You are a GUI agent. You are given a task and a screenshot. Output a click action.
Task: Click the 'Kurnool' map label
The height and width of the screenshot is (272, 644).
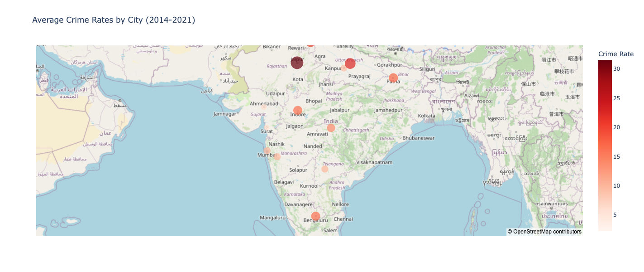pos(310,186)
